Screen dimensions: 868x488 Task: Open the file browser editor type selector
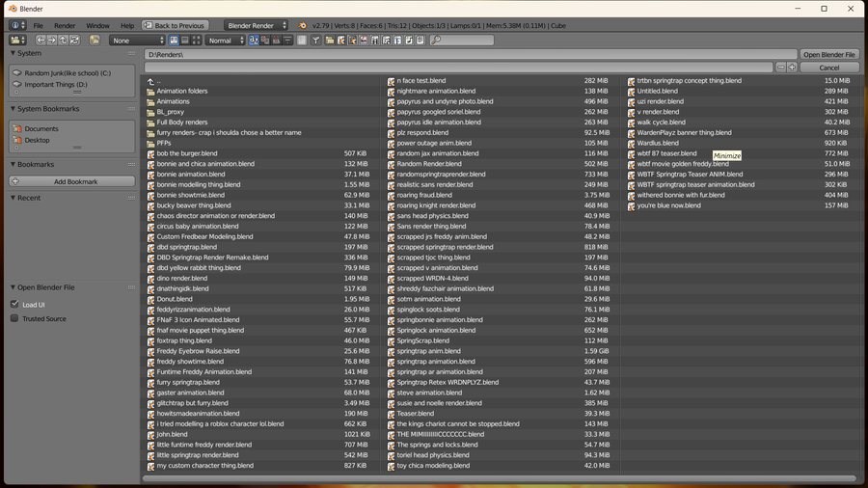coord(18,41)
